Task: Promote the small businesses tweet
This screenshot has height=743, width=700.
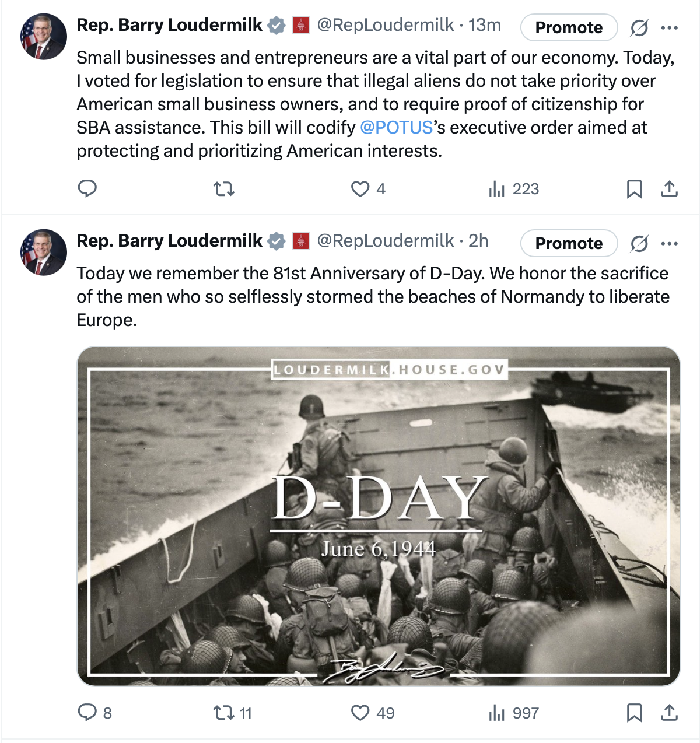Action: pos(569,27)
